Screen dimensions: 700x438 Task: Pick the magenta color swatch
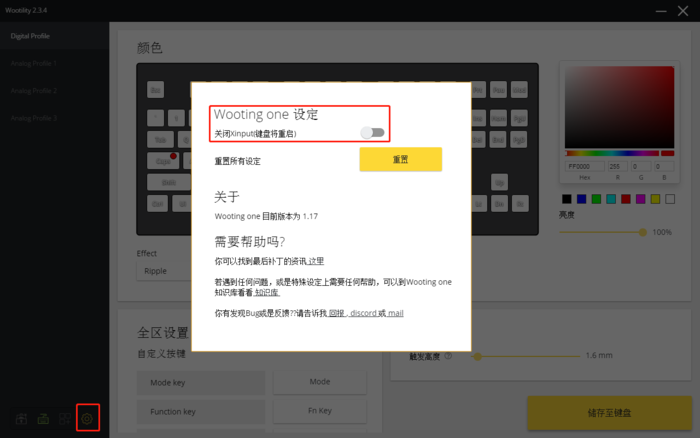click(x=640, y=199)
